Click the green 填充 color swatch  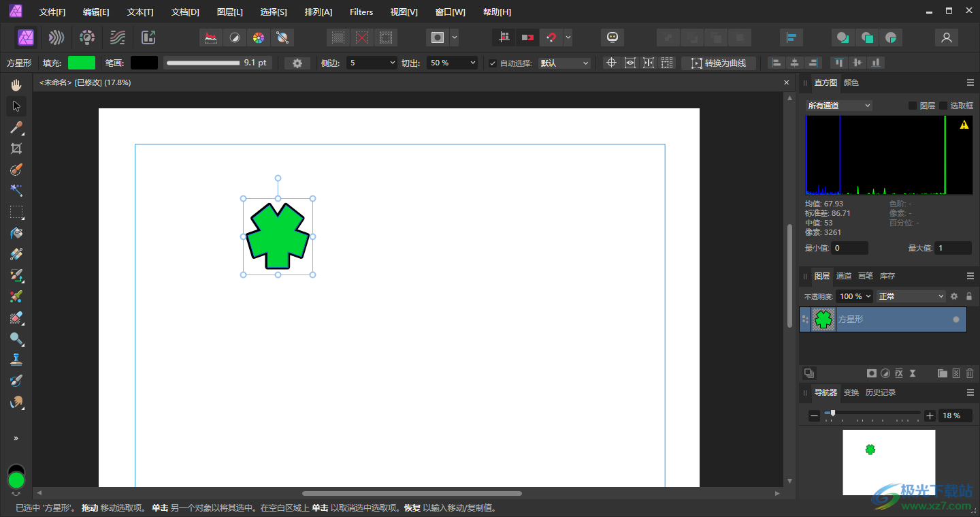pos(82,63)
